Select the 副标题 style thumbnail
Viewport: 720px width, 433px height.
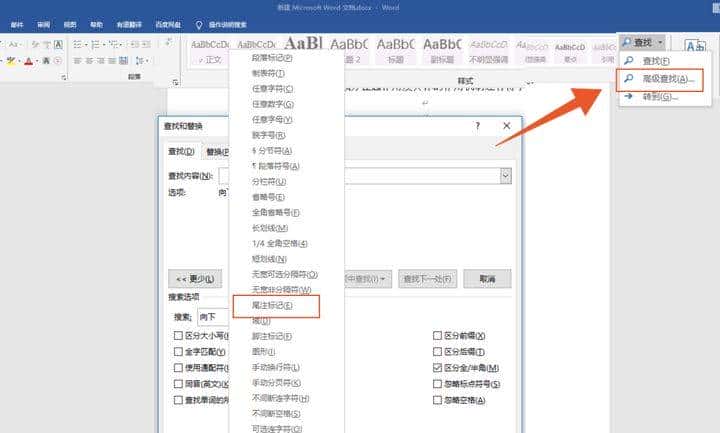442,51
